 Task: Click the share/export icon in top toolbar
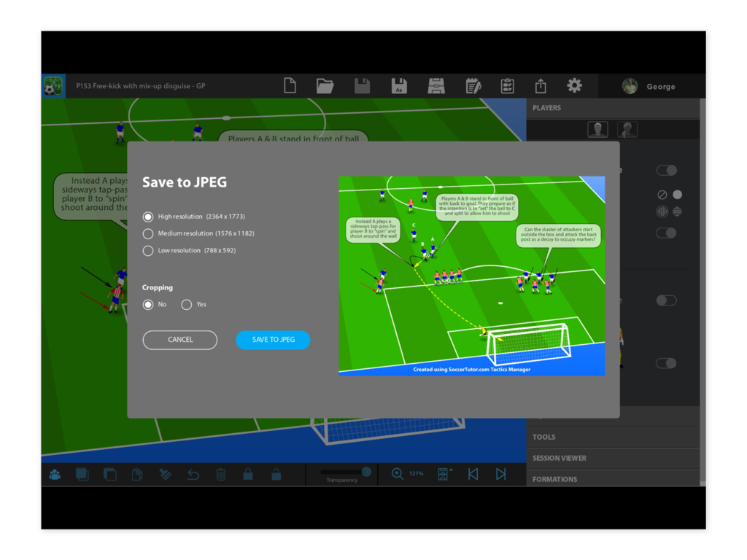[541, 85]
